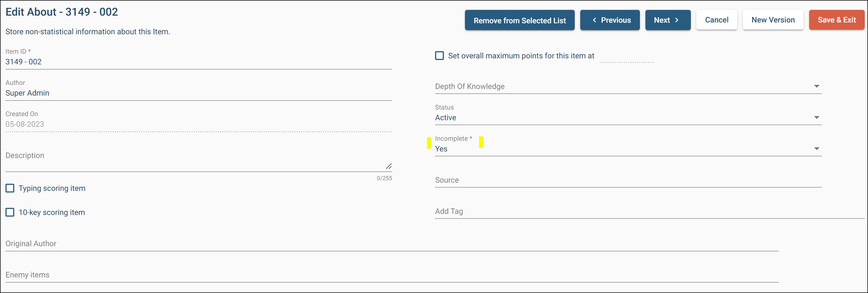Click the Description resize handle icon
This screenshot has height=293, width=868.
coord(389,166)
